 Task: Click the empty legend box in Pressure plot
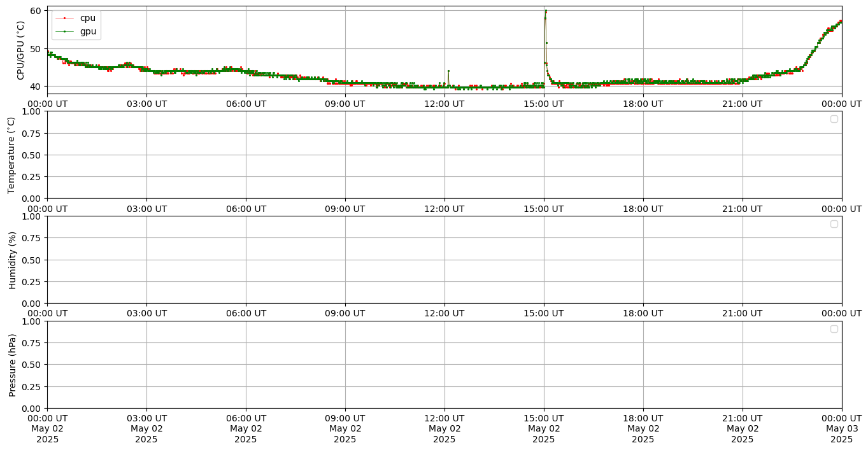coord(834,329)
